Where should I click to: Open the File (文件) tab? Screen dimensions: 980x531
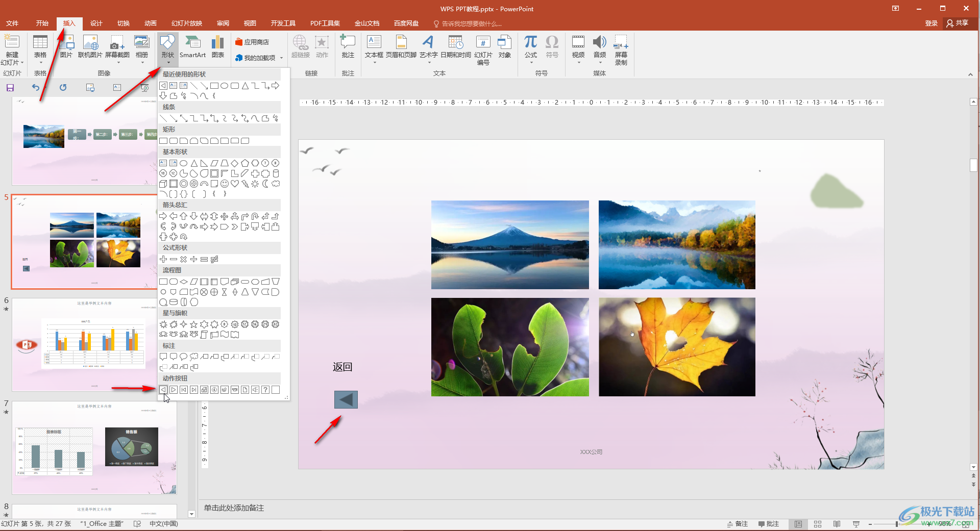(12, 23)
